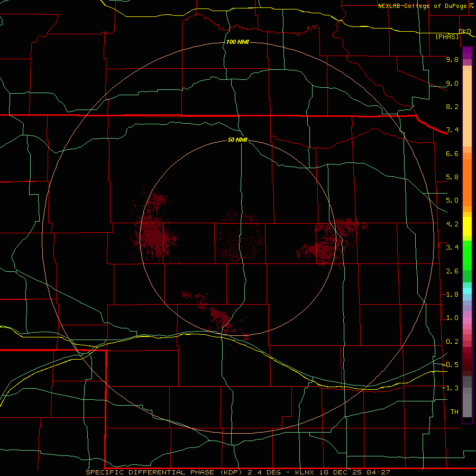
Task: Click the 9.0 value on color scale
Action: (452, 83)
